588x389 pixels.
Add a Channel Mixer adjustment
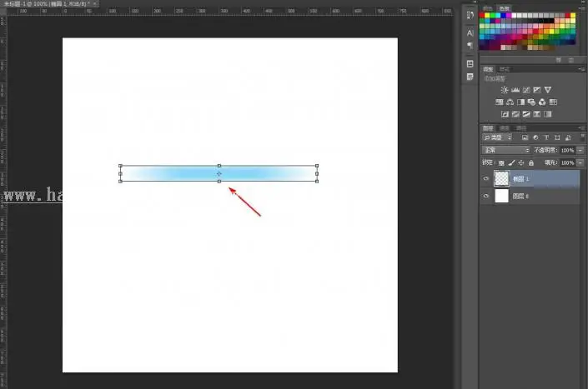coord(542,102)
